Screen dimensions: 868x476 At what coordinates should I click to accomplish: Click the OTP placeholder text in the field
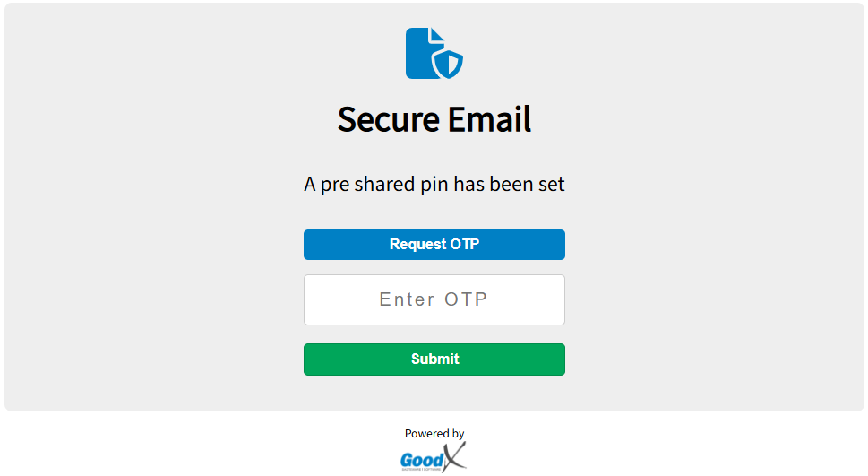(x=434, y=299)
